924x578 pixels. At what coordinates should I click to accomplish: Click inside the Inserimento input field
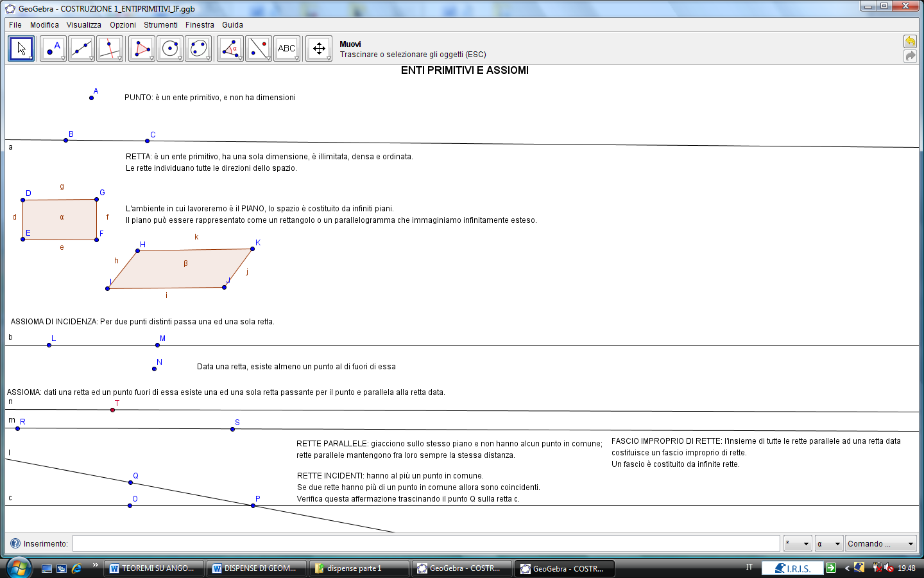[x=426, y=543]
